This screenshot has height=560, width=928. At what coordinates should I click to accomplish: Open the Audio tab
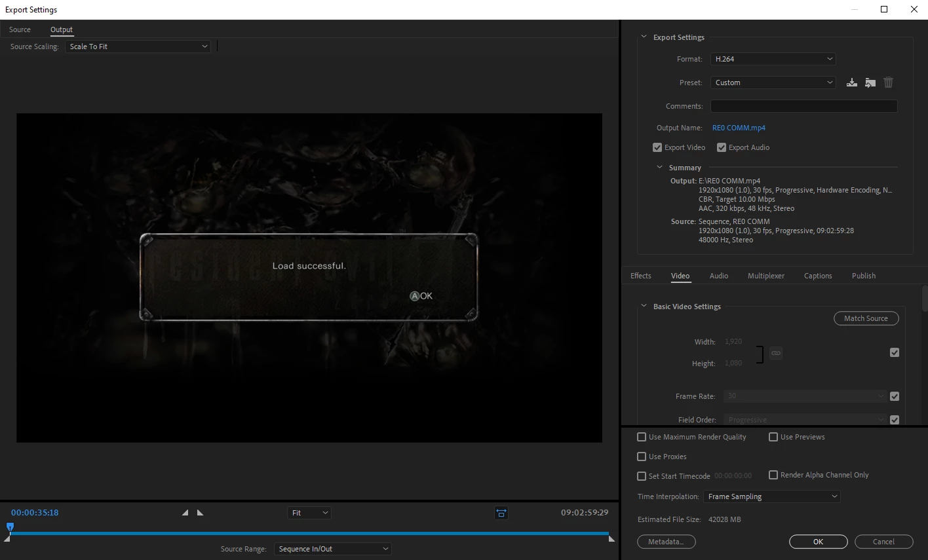[x=719, y=276]
